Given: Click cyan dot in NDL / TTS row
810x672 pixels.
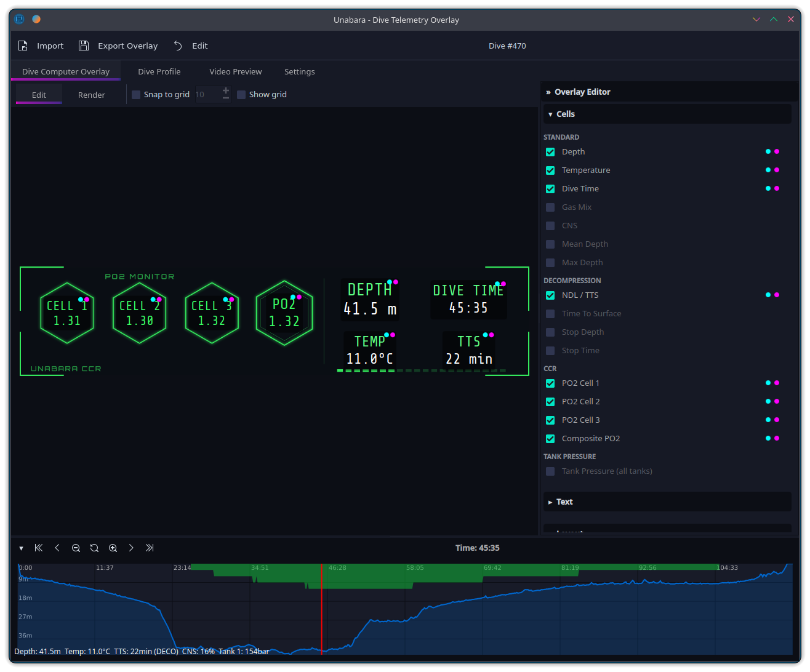Looking at the screenshot, I should tap(768, 295).
